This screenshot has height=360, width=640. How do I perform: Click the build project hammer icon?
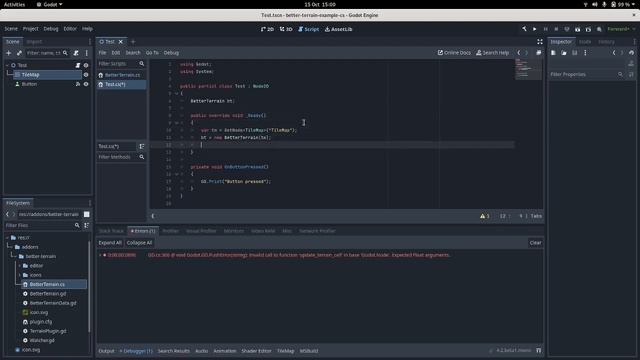[x=524, y=29]
